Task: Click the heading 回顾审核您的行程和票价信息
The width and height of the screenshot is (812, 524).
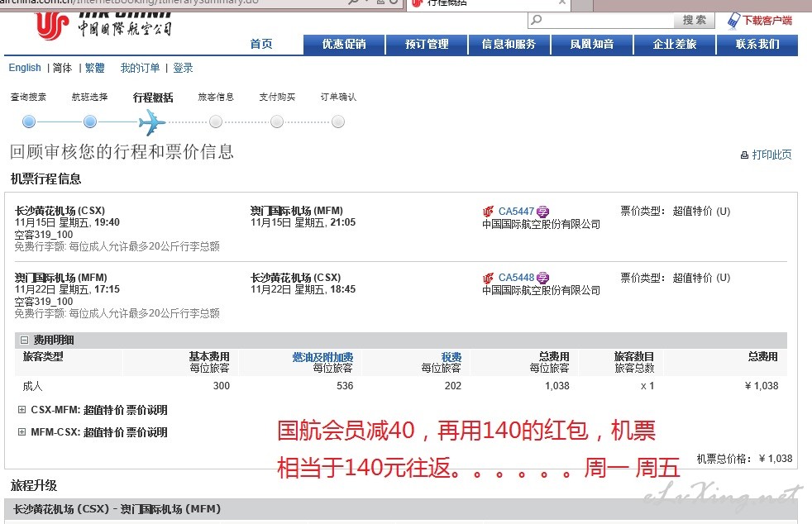Action: tap(122, 152)
